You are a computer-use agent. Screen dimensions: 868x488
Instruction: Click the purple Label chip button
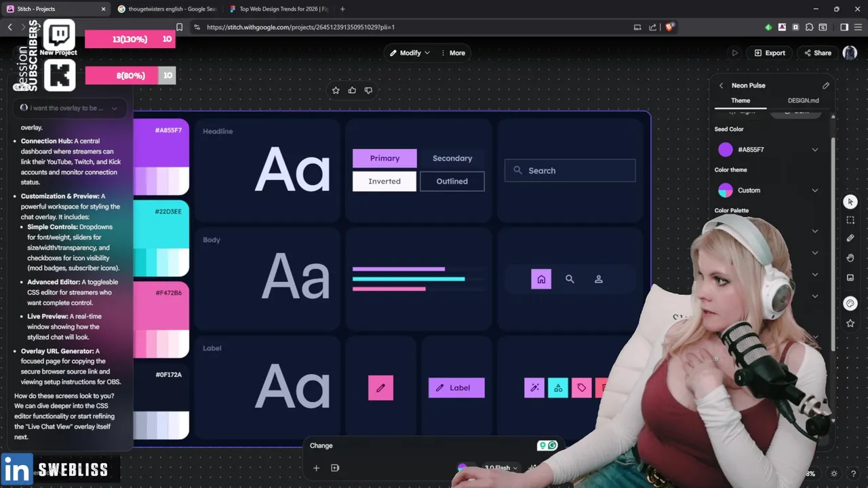pyautogui.click(x=456, y=388)
